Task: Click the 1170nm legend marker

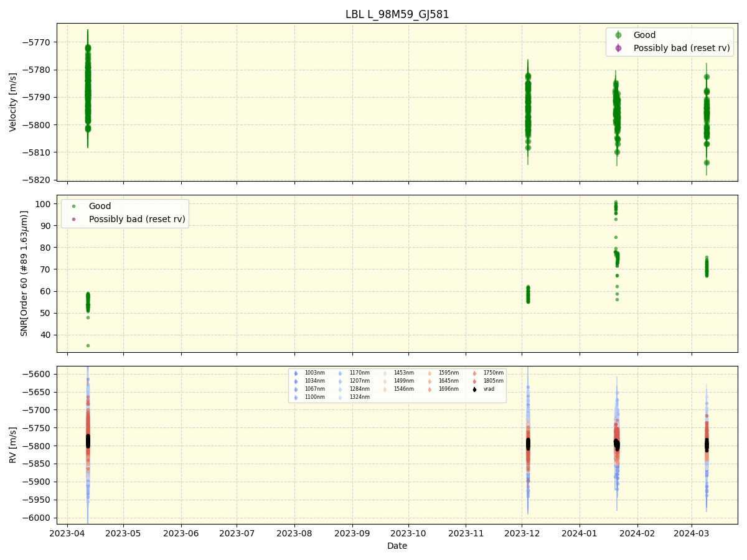Action: tap(341, 373)
